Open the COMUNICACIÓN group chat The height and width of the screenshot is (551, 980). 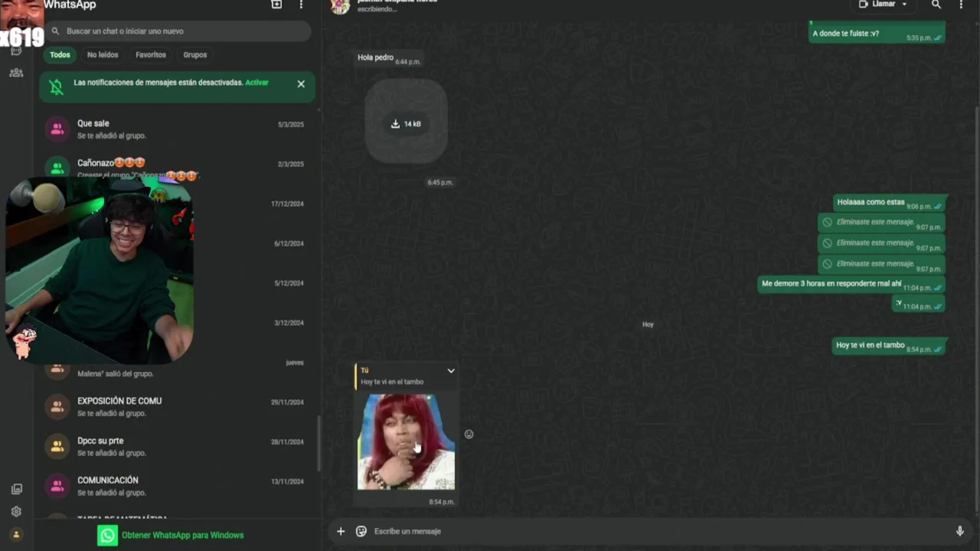[178, 486]
